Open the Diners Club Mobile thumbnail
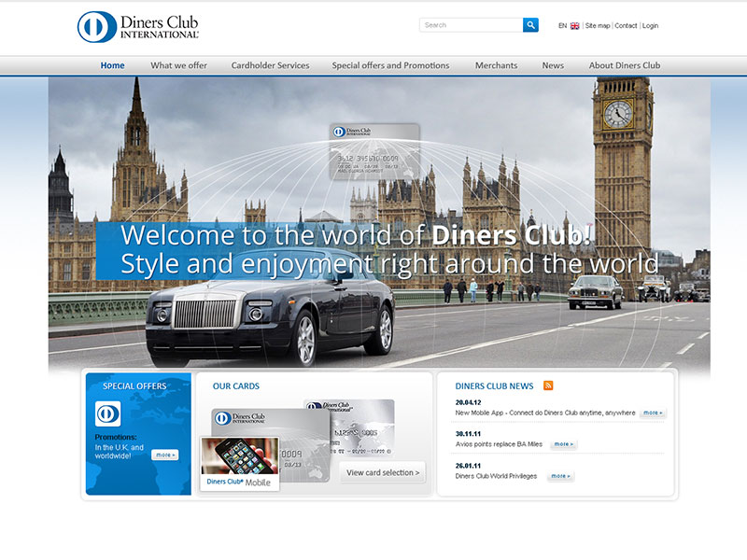This screenshot has width=747, height=560. (x=240, y=463)
